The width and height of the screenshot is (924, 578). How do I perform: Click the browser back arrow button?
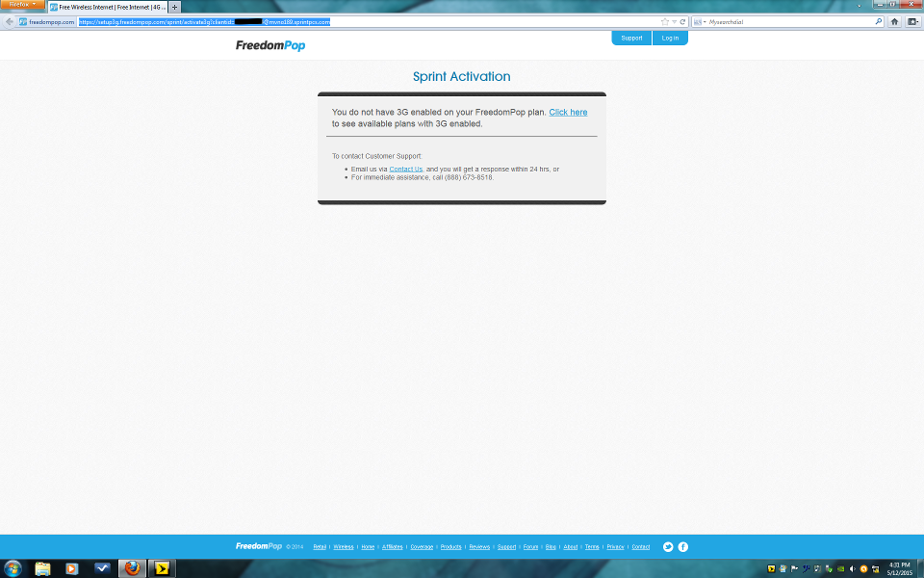click(9, 21)
